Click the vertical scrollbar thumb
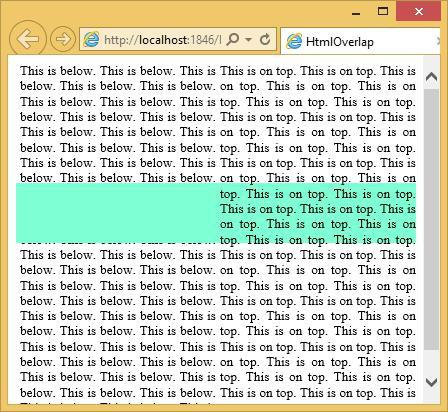Screen dimensions: 448x412 431,219
